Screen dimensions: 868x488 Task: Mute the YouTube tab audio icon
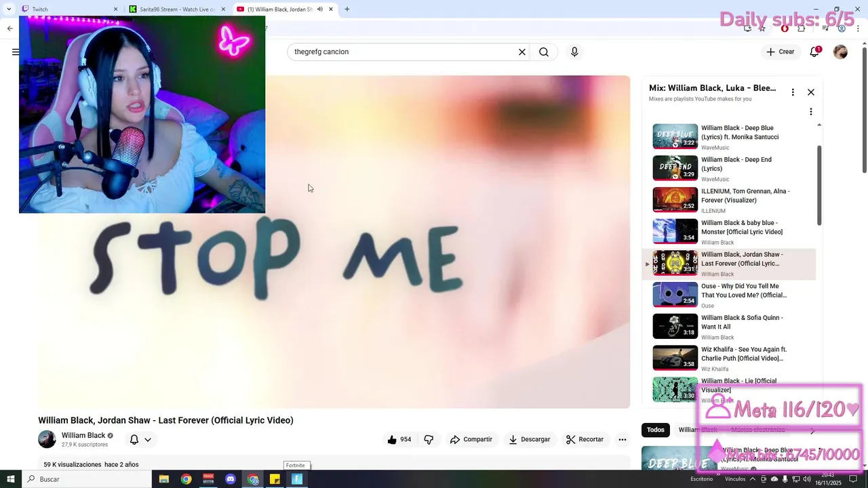(x=320, y=9)
